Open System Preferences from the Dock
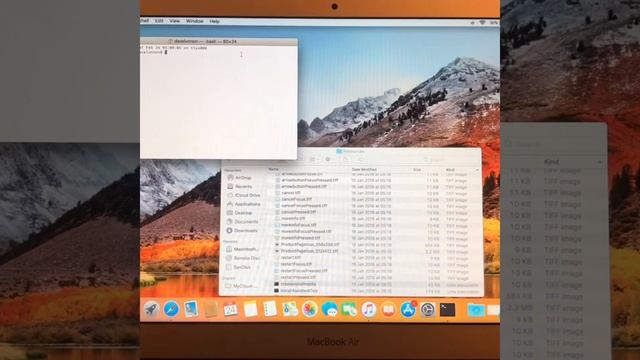 point(428,309)
